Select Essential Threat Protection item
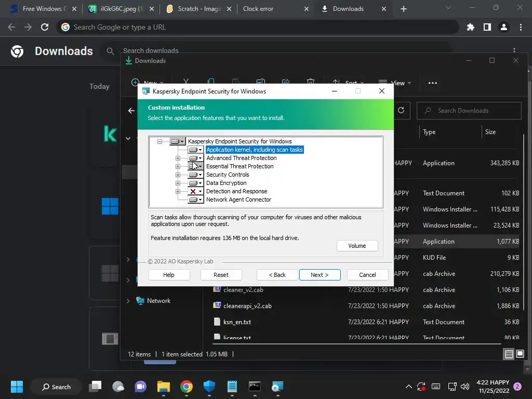This screenshot has height=399, width=532. point(240,166)
